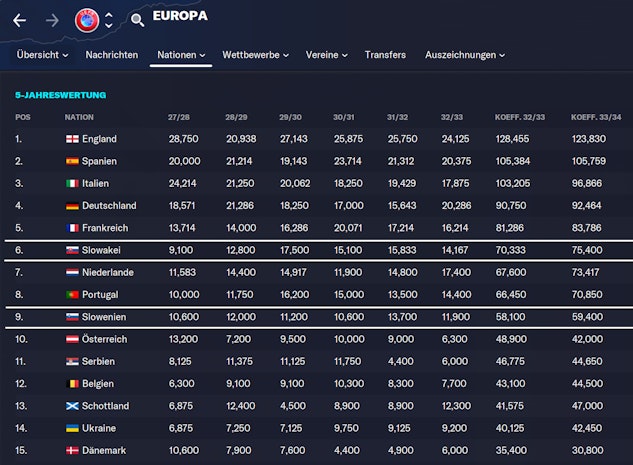The width and height of the screenshot is (633, 465).
Task: Click the UEFA logo badge
Action: 87,19
